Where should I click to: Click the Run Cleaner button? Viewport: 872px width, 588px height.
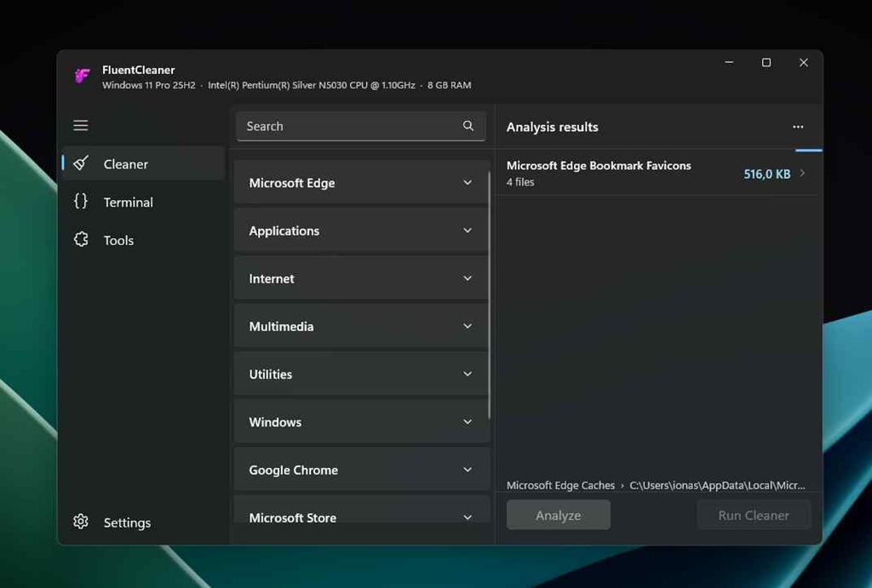point(754,515)
